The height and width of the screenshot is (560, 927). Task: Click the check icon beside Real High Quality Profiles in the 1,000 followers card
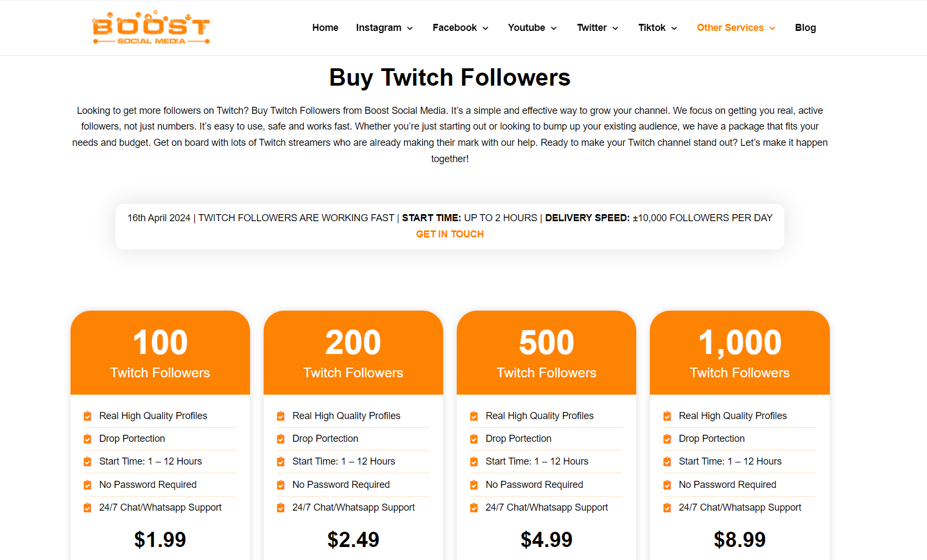(x=667, y=416)
